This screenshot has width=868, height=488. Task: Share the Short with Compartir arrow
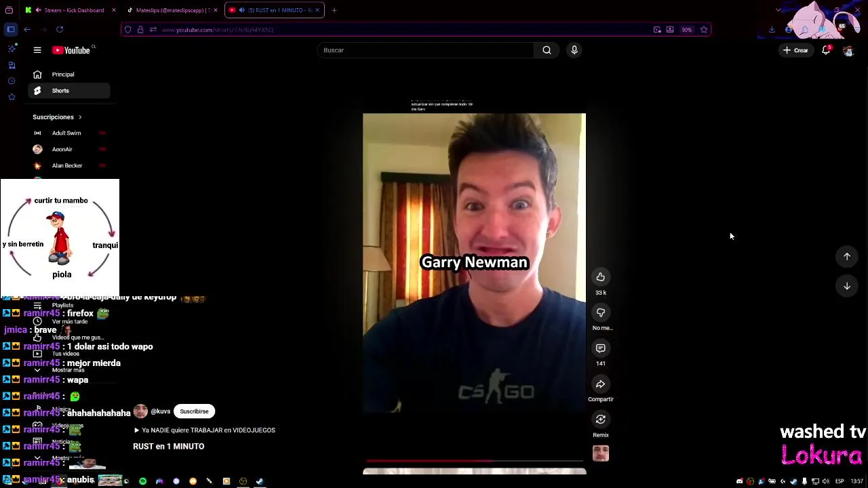tap(600, 384)
